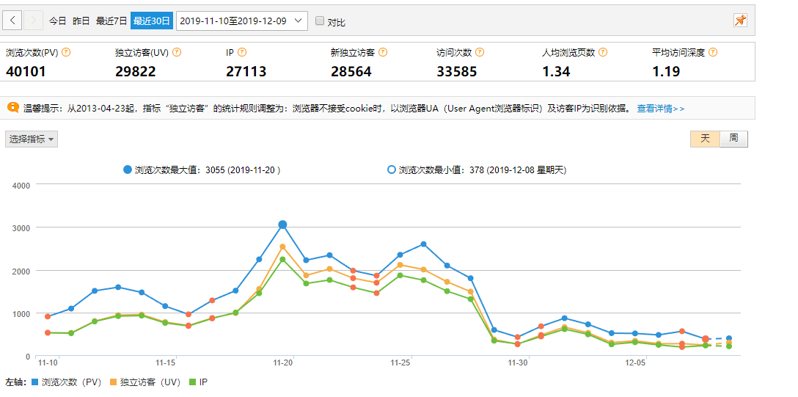Click the 11-30 x-axis date label
The width and height of the screenshot is (798, 397).
coord(518,363)
